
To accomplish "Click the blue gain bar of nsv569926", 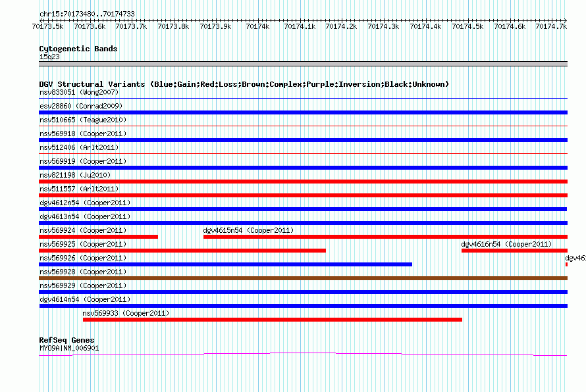I will coord(225,264).
